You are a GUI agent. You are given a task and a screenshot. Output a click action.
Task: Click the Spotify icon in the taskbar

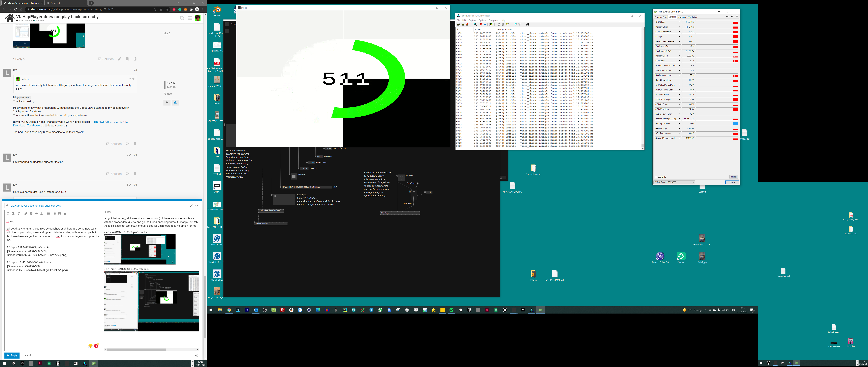pyautogui.click(x=452, y=310)
